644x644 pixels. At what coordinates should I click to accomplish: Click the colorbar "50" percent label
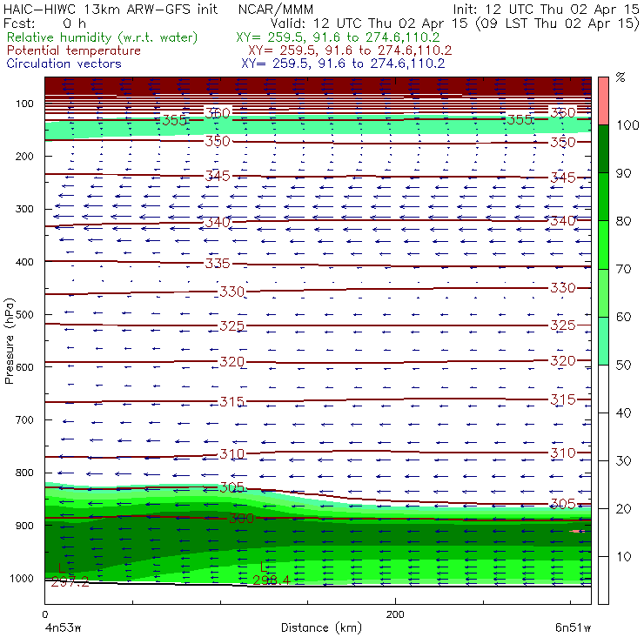click(623, 366)
